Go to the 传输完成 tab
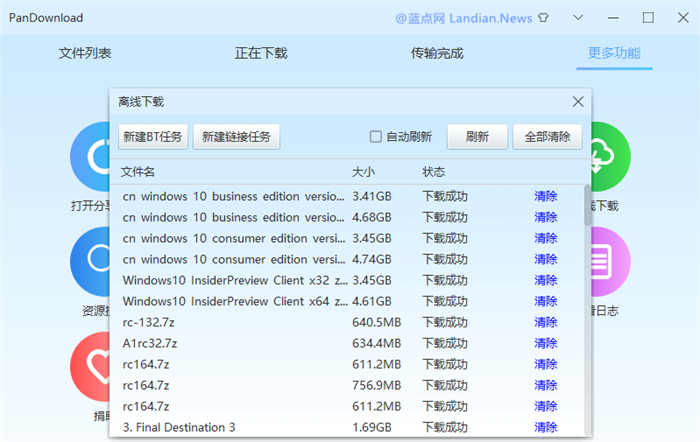Screen dimensions: 700x442 pos(437,53)
